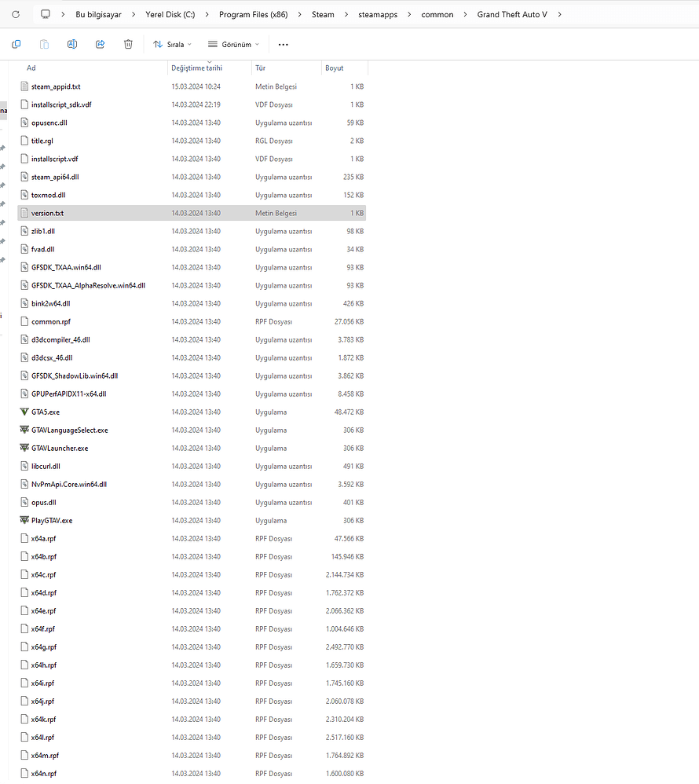This screenshot has width=699, height=784.
Task: Select file NvPmApi.Core.win64.dll
Action: click(x=192, y=485)
